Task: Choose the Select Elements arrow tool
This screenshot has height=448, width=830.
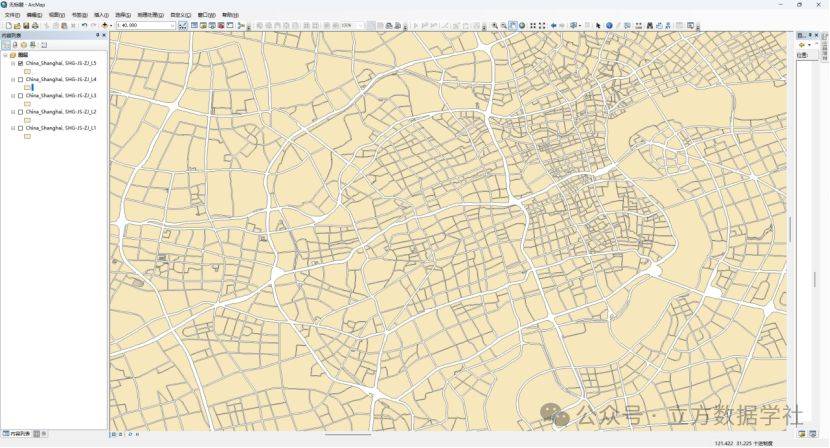Action: pyautogui.click(x=598, y=25)
